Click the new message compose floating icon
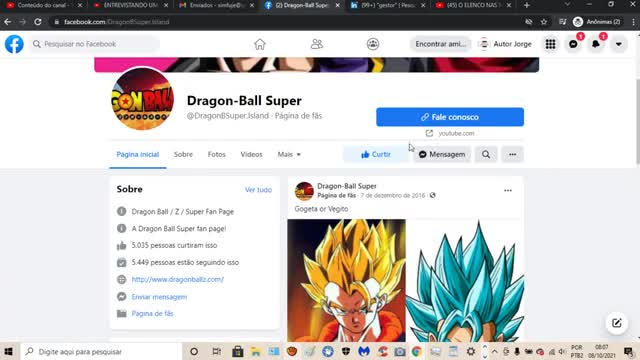The height and width of the screenshot is (360, 640). click(617, 323)
